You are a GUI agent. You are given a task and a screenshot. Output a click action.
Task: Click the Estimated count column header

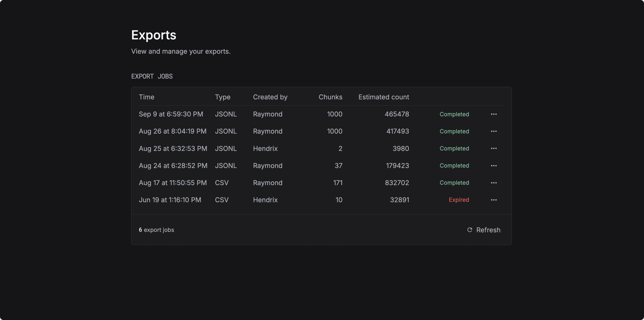pos(384,97)
